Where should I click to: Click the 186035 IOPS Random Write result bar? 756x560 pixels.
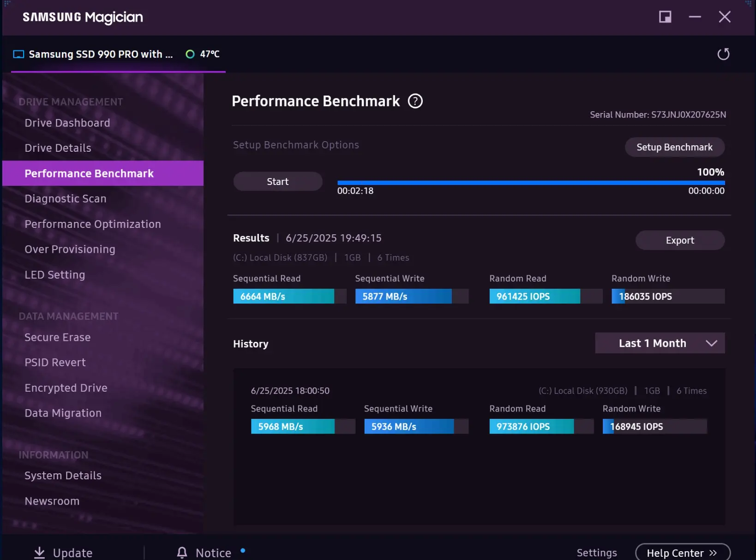click(668, 296)
